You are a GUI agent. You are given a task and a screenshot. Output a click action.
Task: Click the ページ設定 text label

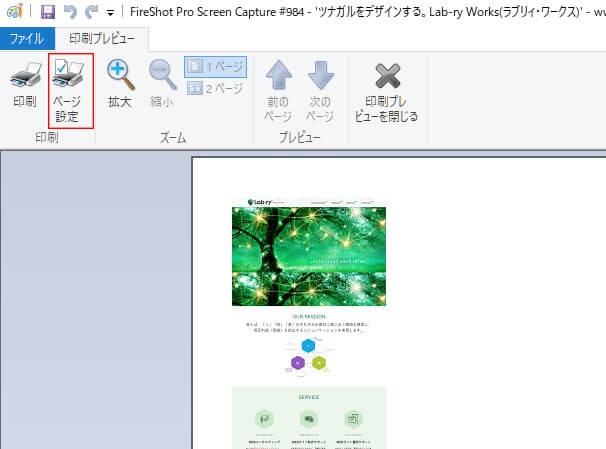(x=67, y=109)
